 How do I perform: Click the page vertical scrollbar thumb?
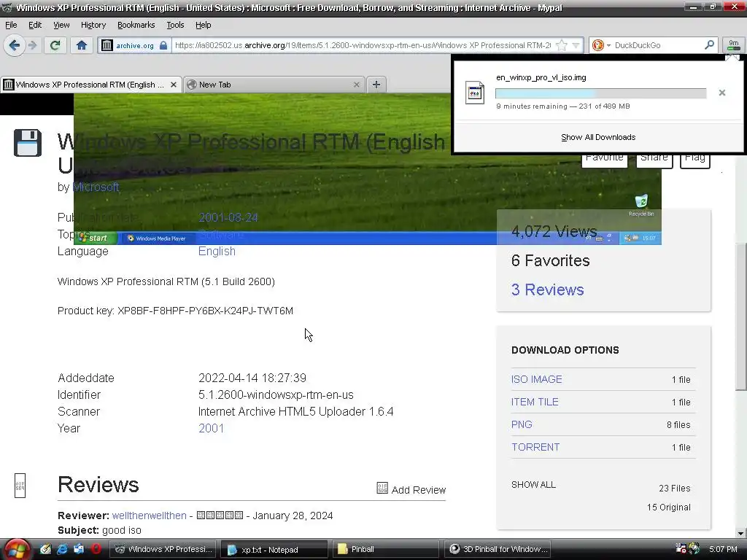(x=741, y=316)
